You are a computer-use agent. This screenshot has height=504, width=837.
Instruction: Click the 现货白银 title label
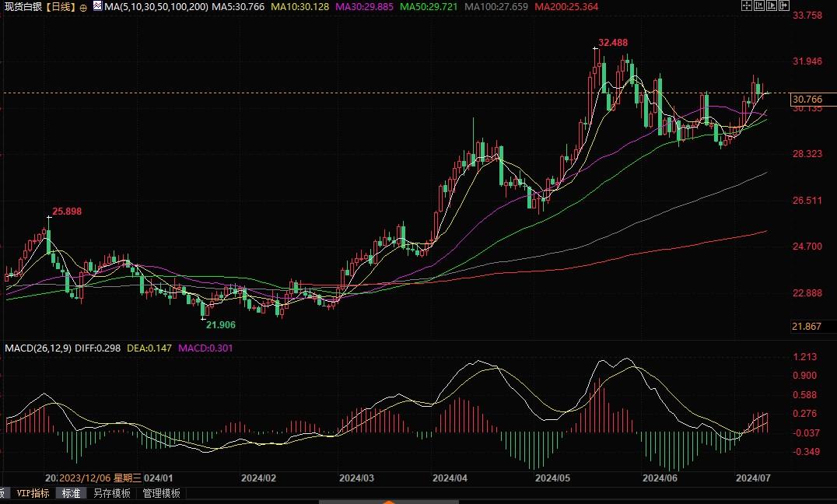[x=23, y=7]
